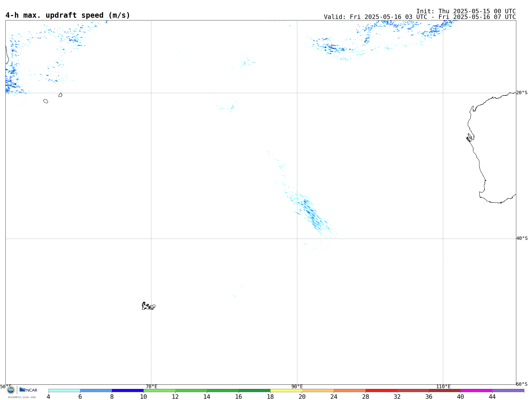Click the dark blue 8-10 m/s swatch

click(x=128, y=391)
